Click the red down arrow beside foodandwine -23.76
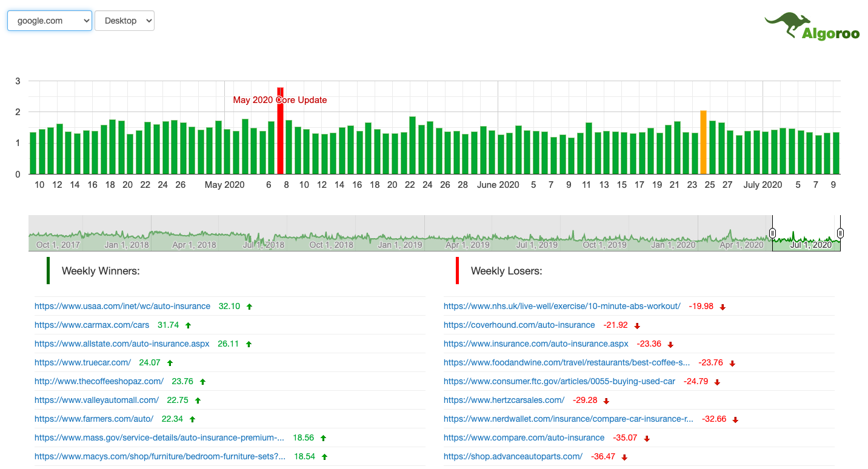This screenshot has width=868, height=469. pos(732,364)
